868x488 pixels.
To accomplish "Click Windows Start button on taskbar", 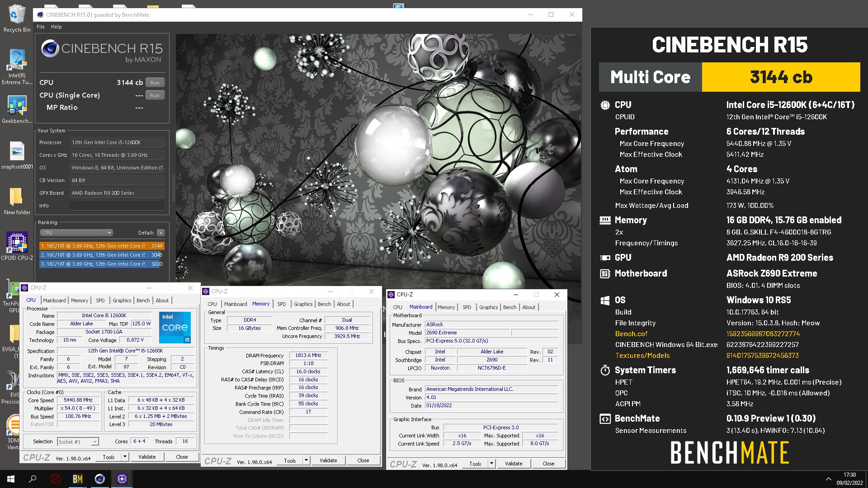I will [x=11, y=479].
